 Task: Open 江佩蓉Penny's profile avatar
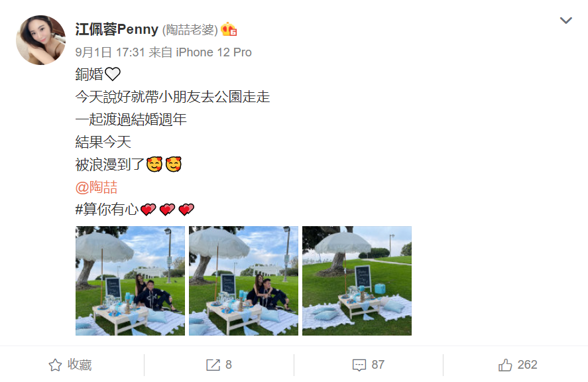[40, 40]
